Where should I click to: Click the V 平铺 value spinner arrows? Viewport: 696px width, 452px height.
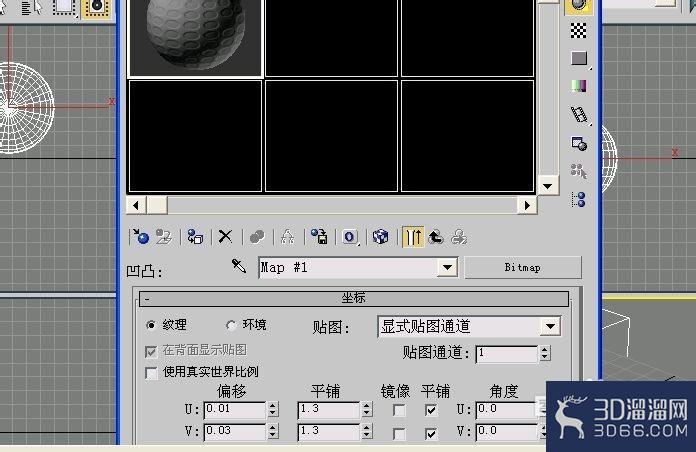coord(367,431)
